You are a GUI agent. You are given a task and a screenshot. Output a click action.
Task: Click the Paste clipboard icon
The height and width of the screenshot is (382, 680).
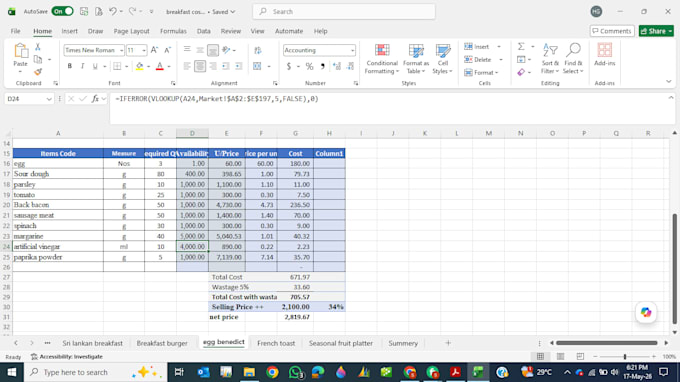coord(20,51)
